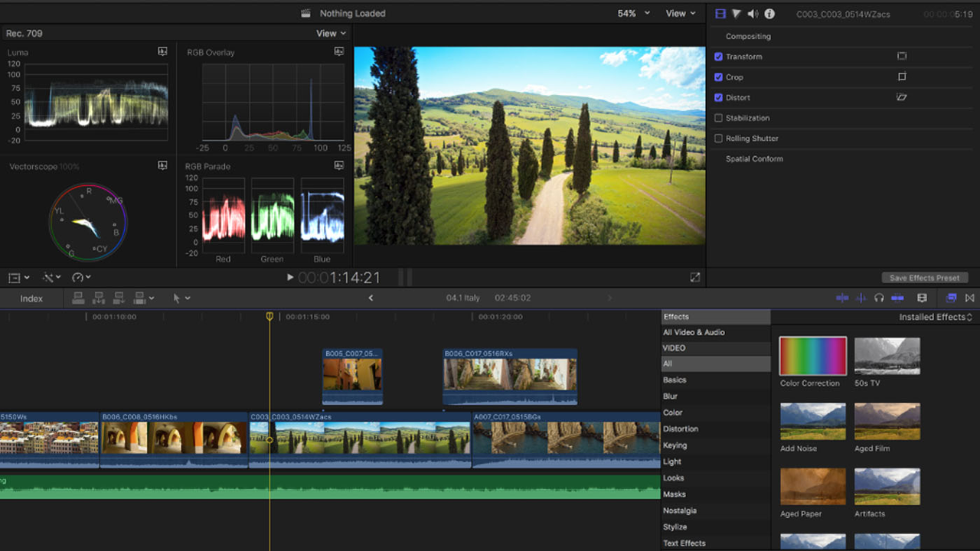Open the Audio inspector icon
Screen dimensions: 980x551
pos(753,13)
